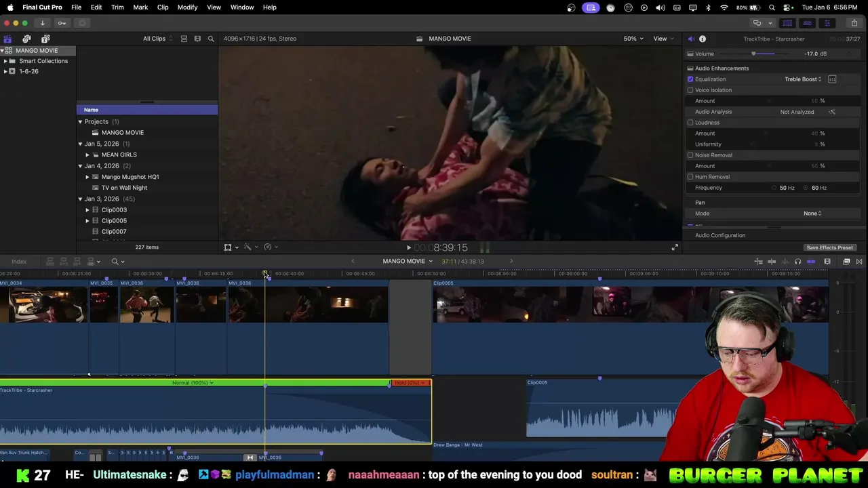Screen dimensions: 868x488
Task: Select Mango Mugshot HQ1 in browser
Action: [130, 177]
